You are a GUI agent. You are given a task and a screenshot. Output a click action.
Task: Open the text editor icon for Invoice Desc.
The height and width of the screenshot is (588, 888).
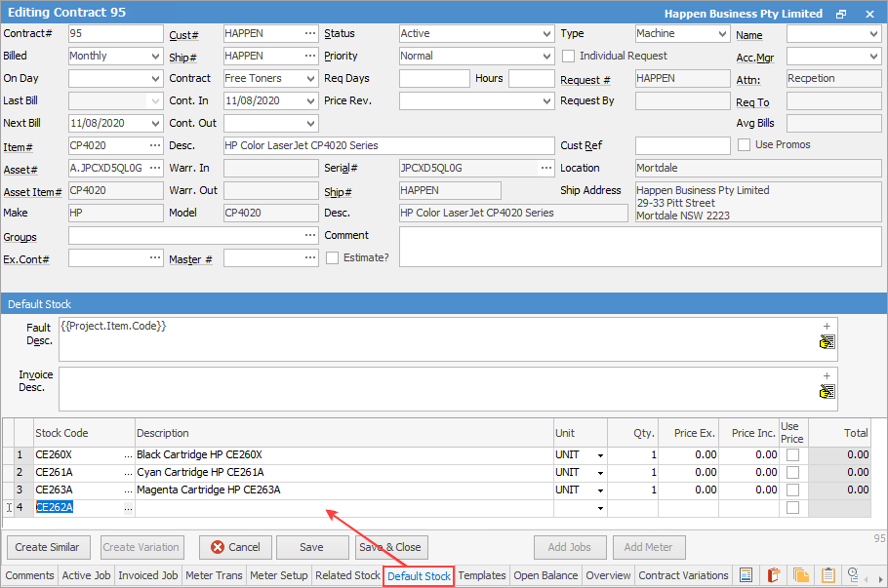pyautogui.click(x=827, y=392)
